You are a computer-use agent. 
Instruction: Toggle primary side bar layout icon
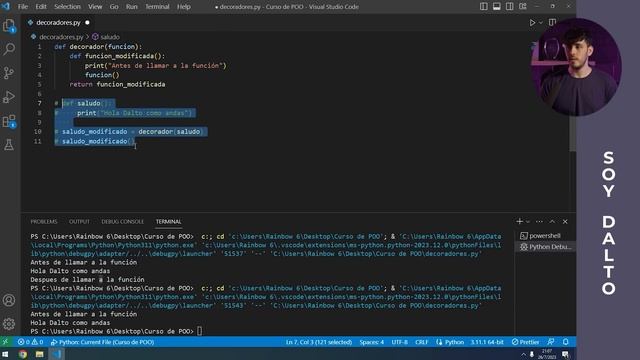click(484, 7)
